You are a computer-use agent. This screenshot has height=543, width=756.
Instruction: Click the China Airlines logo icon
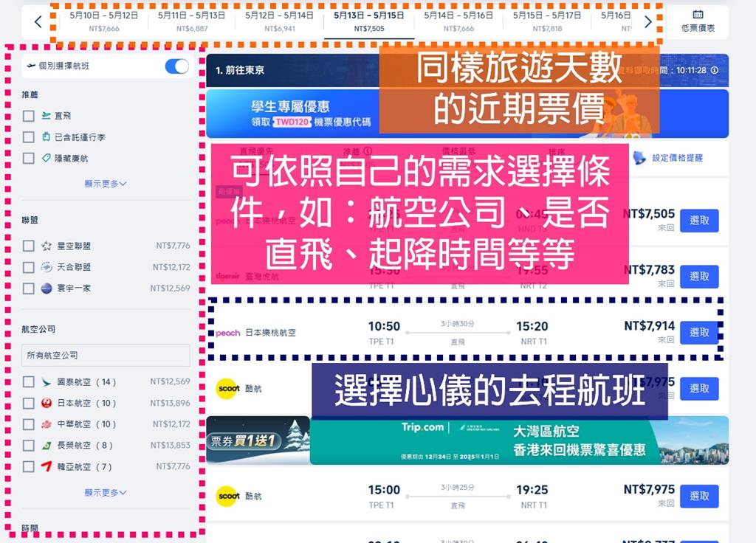(x=47, y=424)
